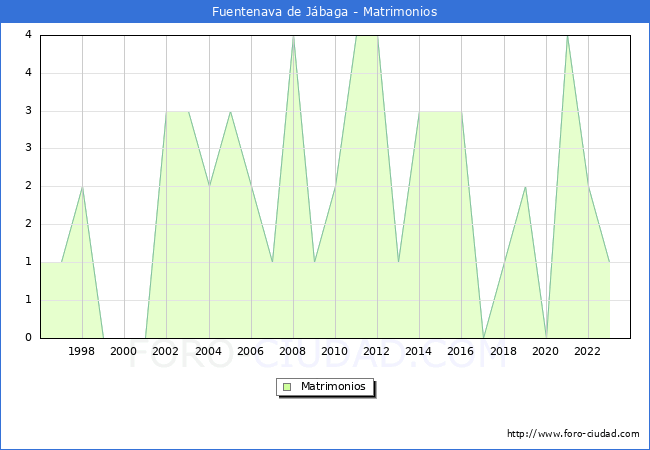Select the 2014 x-axis label

[419, 351]
